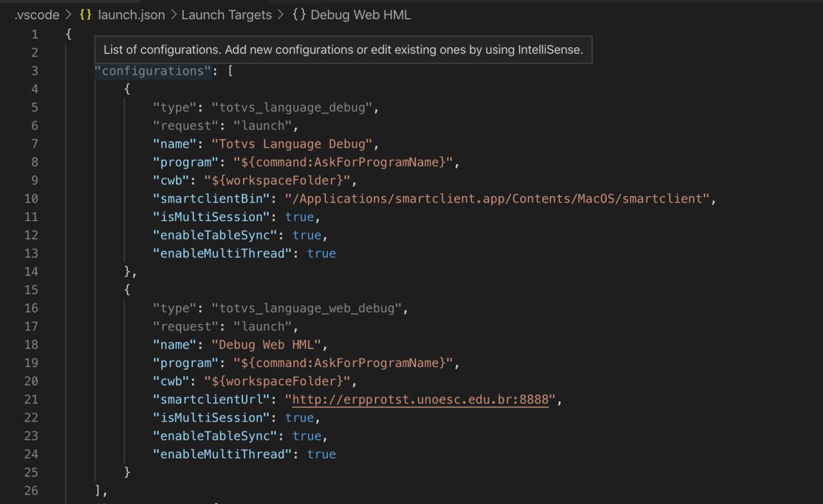Click the IntelliSense configurations tooltip text

pos(343,50)
